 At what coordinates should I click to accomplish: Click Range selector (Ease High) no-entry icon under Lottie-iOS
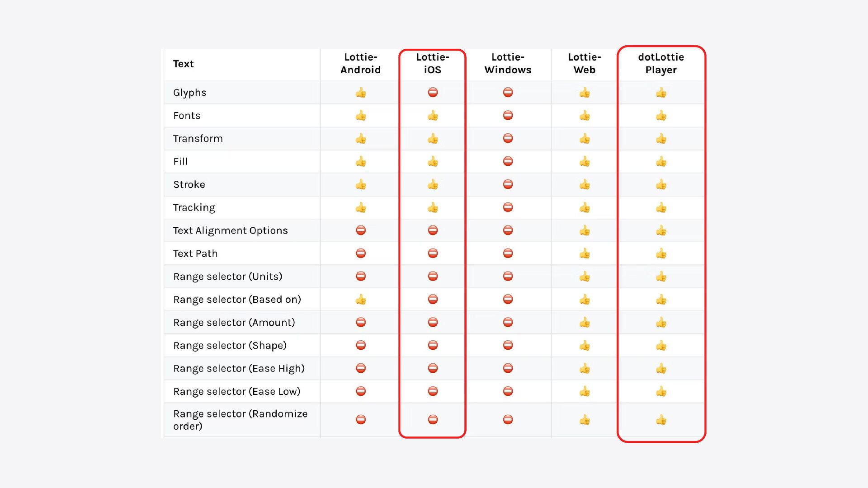pyautogui.click(x=433, y=368)
